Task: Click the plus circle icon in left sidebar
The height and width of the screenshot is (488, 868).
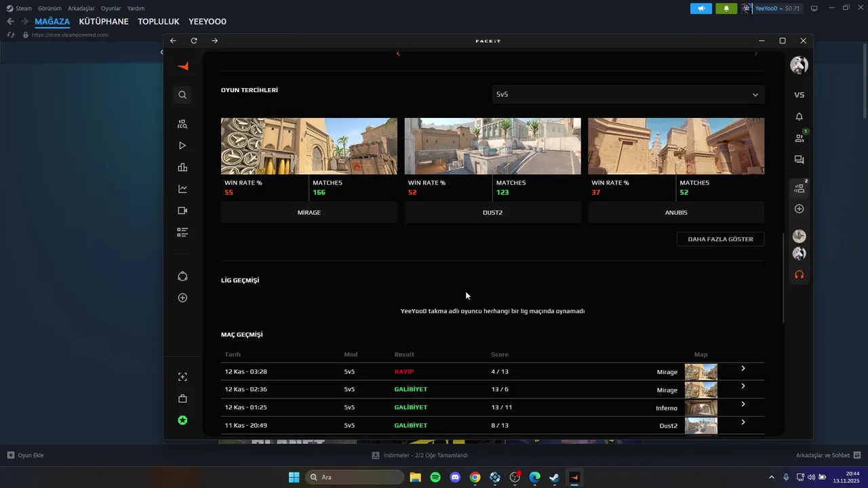Action: pos(182,298)
